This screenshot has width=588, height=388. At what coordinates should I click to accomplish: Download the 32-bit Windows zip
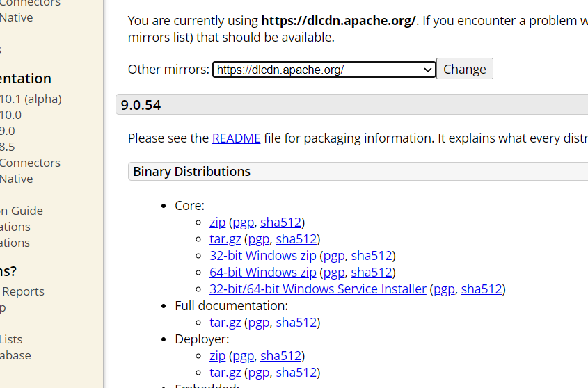point(262,256)
